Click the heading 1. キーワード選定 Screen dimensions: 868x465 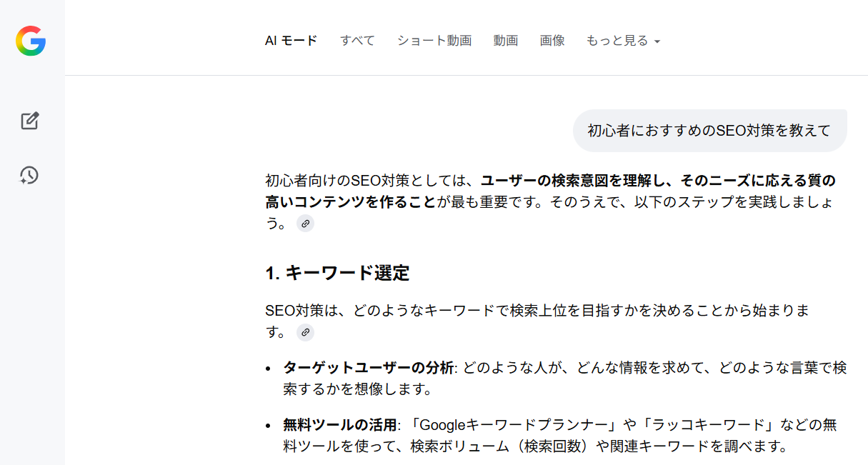(x=337, y=273)
